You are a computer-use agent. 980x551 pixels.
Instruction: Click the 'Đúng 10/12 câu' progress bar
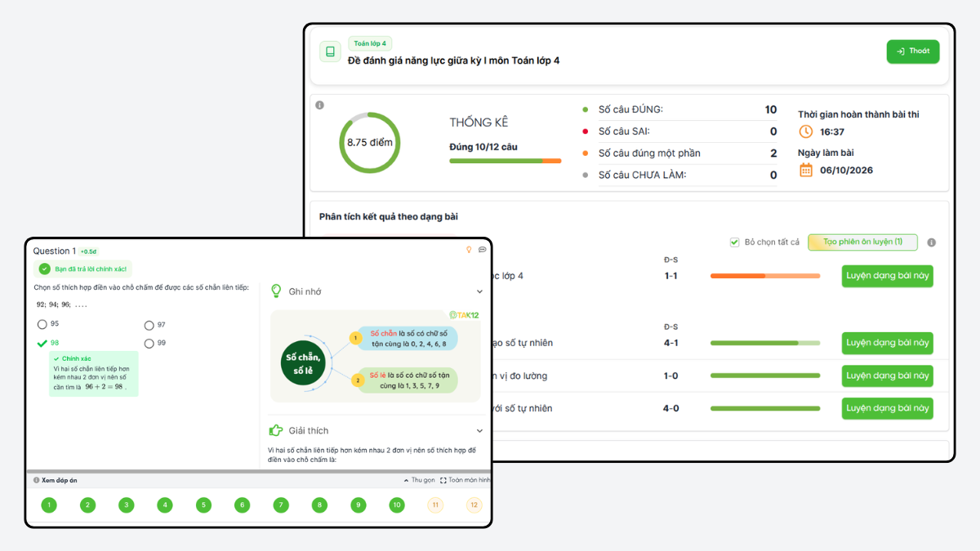point(505,161)
